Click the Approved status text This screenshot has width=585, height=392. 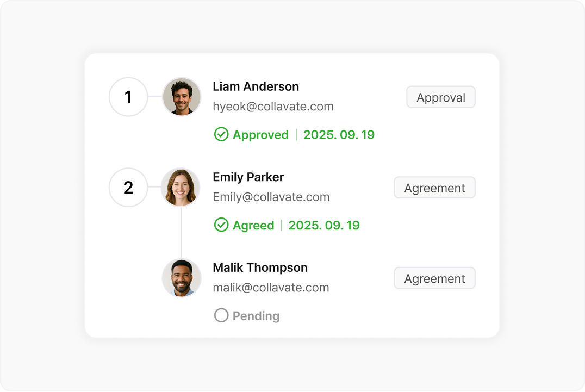click(x=260, y=135)
